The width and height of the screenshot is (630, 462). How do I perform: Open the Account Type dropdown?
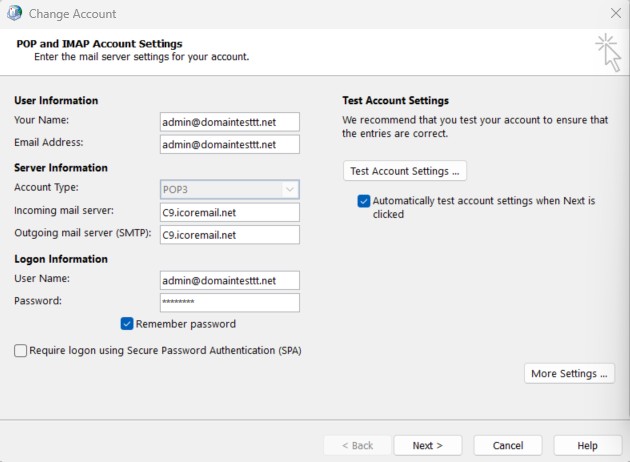coord(230,189)
